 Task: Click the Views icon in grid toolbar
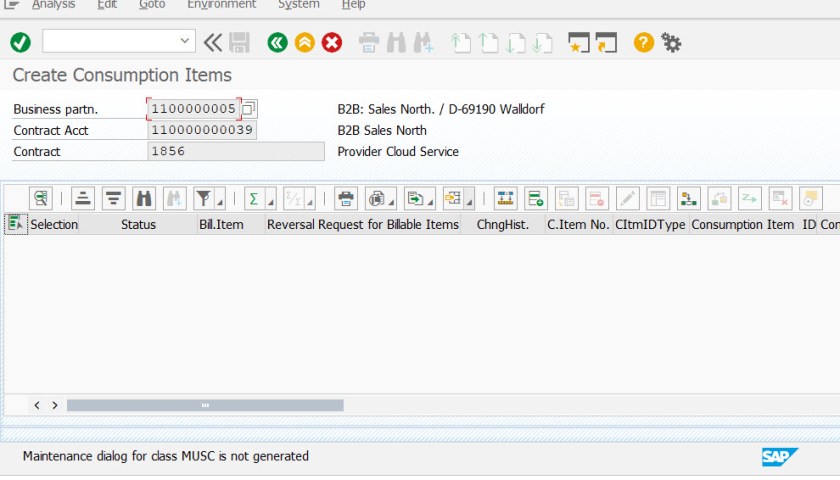pos(377,199)
